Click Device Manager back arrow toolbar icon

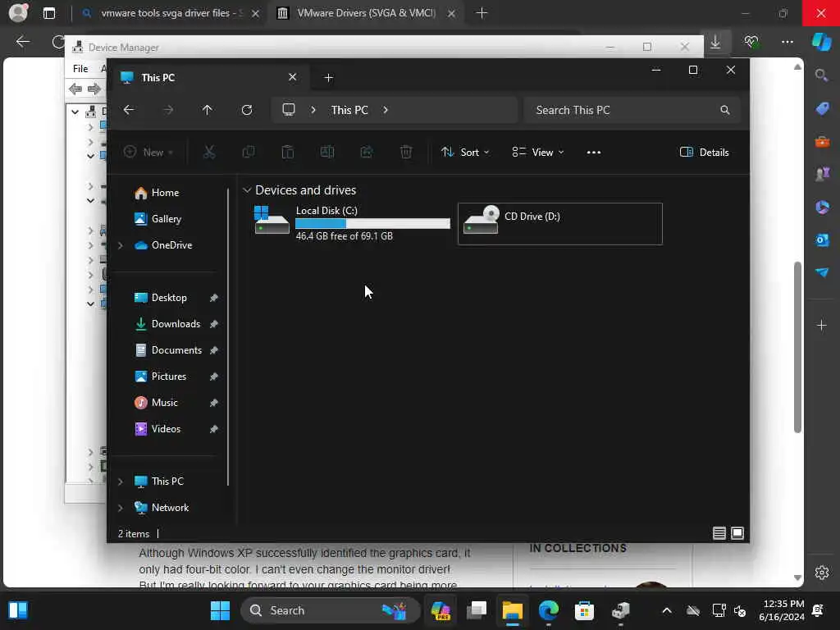[x=75, y=89]
